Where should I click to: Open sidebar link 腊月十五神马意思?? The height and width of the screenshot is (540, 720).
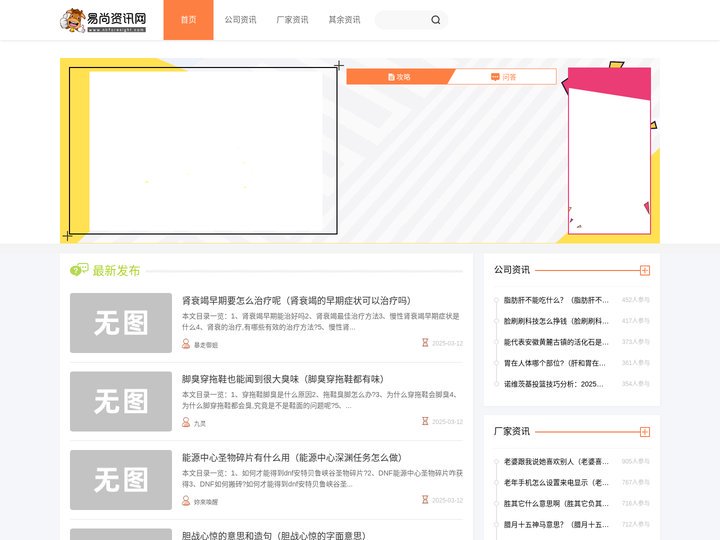556,524
